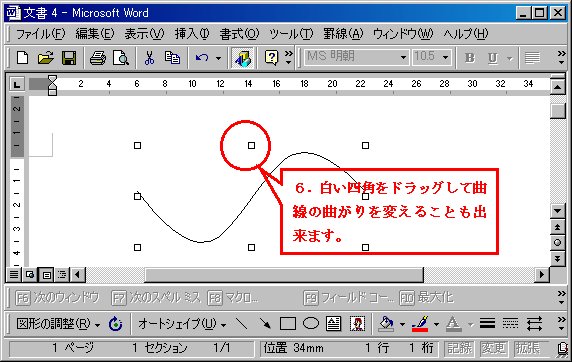Click the Free Rotate green icon
This screenshot has height=362, width=572.
click(x=115, y=323)
